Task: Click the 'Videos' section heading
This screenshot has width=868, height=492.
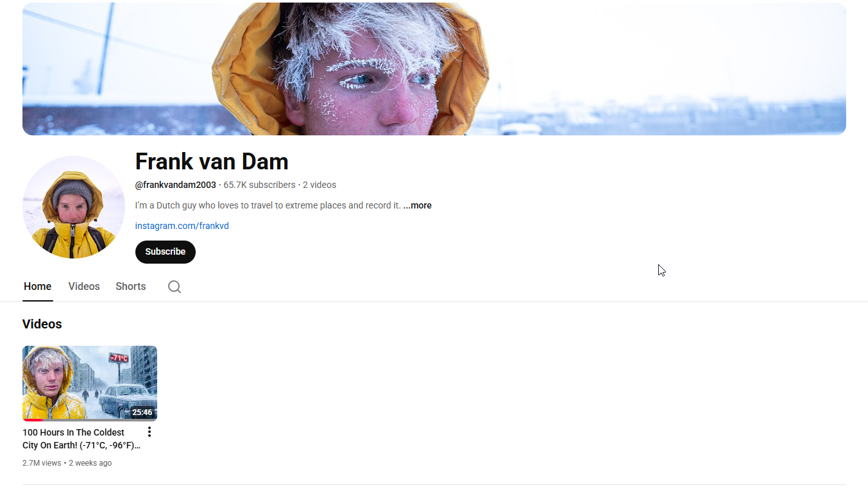Action: click(42, 324)
